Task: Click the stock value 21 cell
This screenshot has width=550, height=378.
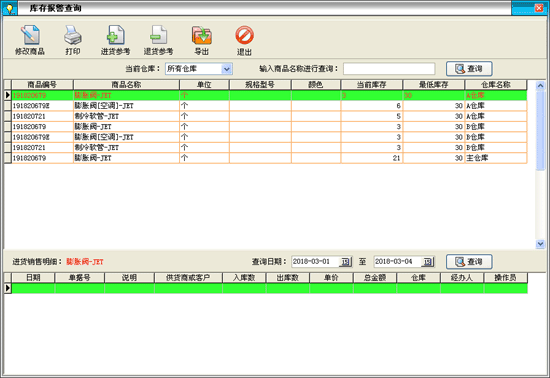Action: pos(371,158)
